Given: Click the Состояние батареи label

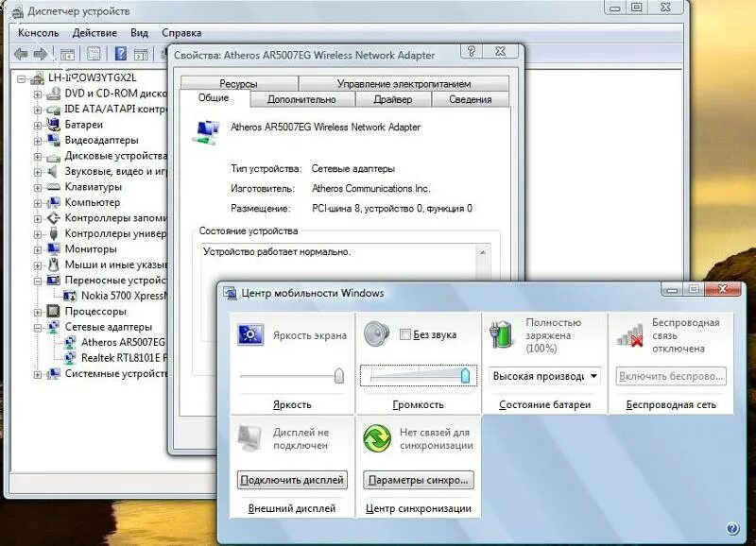Looking at the screenshot, I should coord(544,405).
